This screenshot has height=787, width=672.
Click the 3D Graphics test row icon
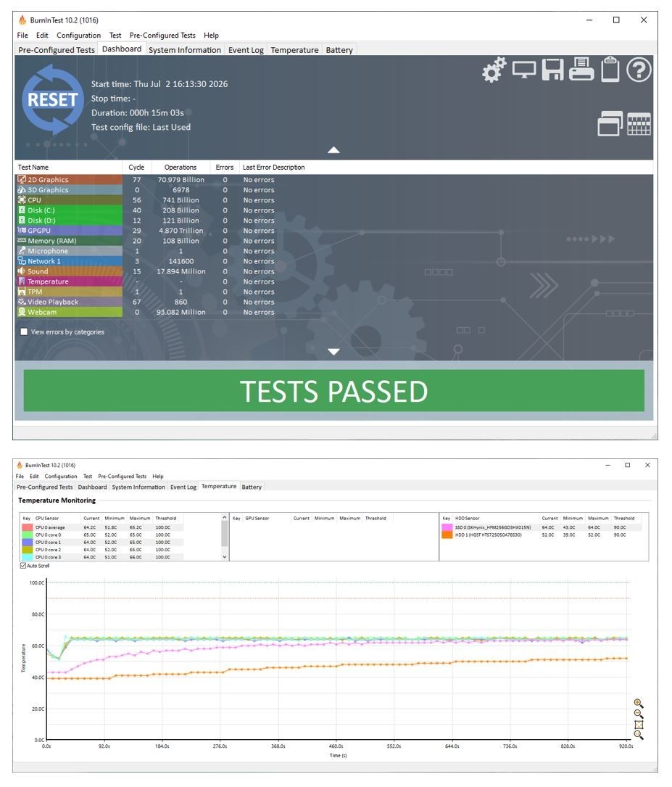tap(22, 190)
